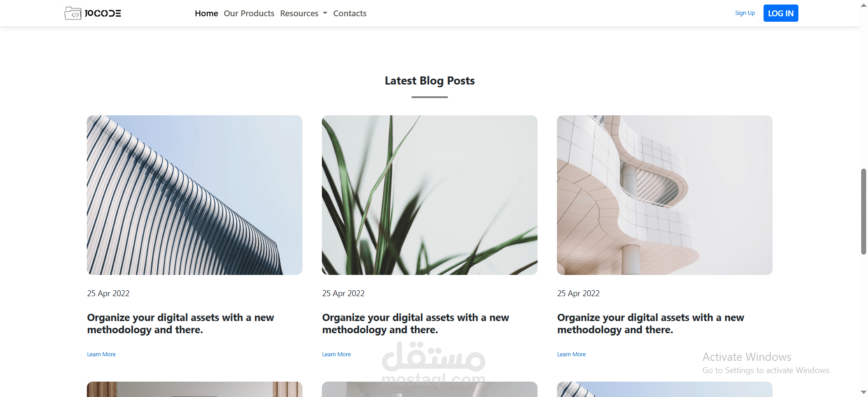Go to Our Products page
Viewport: 868px width, 397px height.
pyautogui.click(x=249, y=14)
